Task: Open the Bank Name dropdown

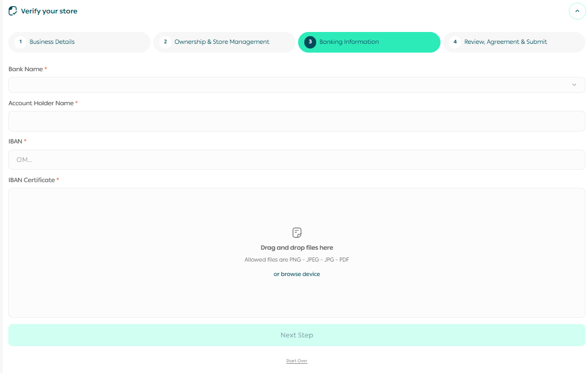Action: (x=297, y=85)
